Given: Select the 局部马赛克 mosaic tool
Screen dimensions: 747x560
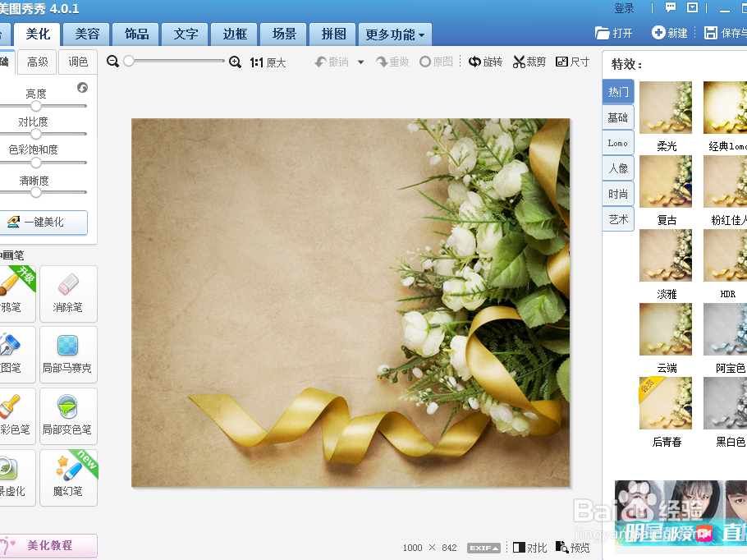Looking at the screenshot, I should [68, 355].
